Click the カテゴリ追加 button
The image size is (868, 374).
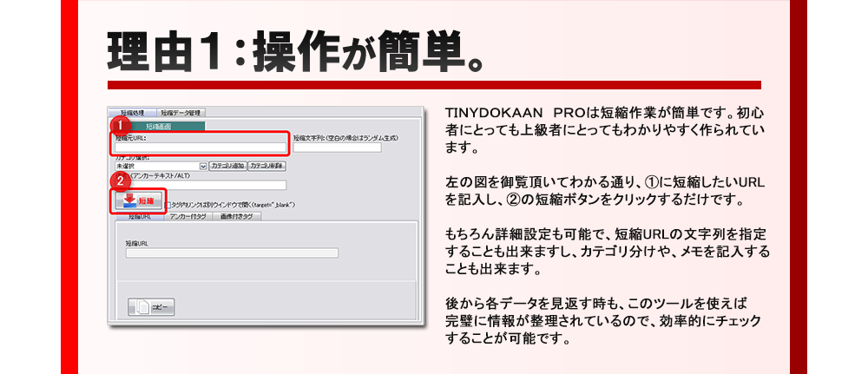[227, 166]
